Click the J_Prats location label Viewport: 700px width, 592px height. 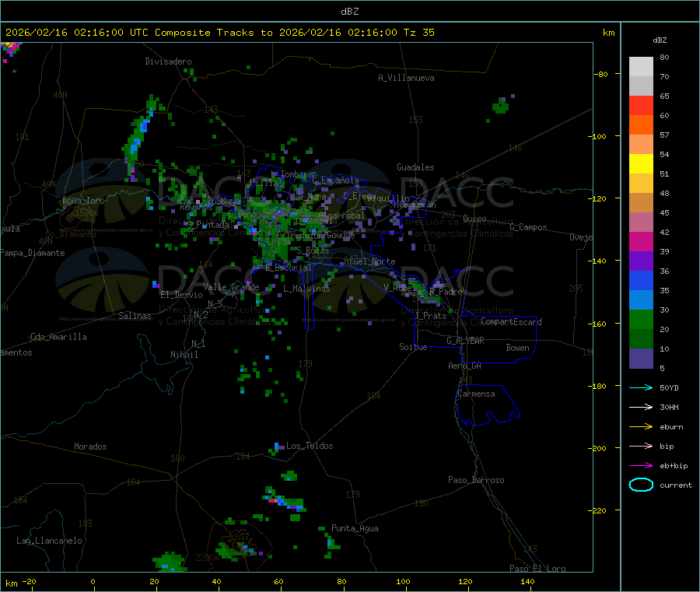pyautogui.click(x=431, y=315)
